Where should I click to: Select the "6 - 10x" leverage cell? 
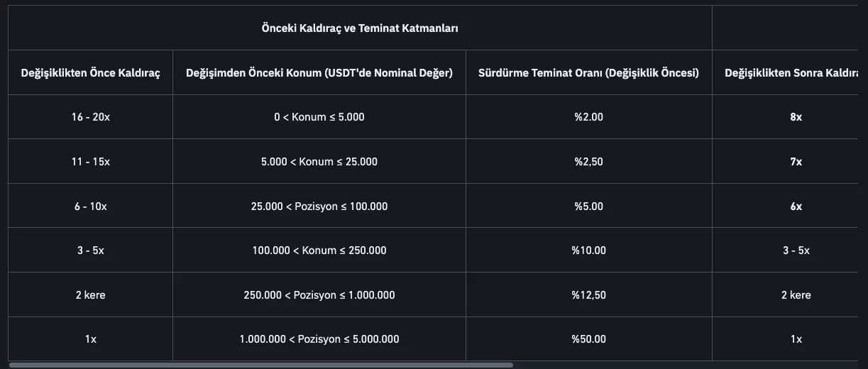[91, 206]
